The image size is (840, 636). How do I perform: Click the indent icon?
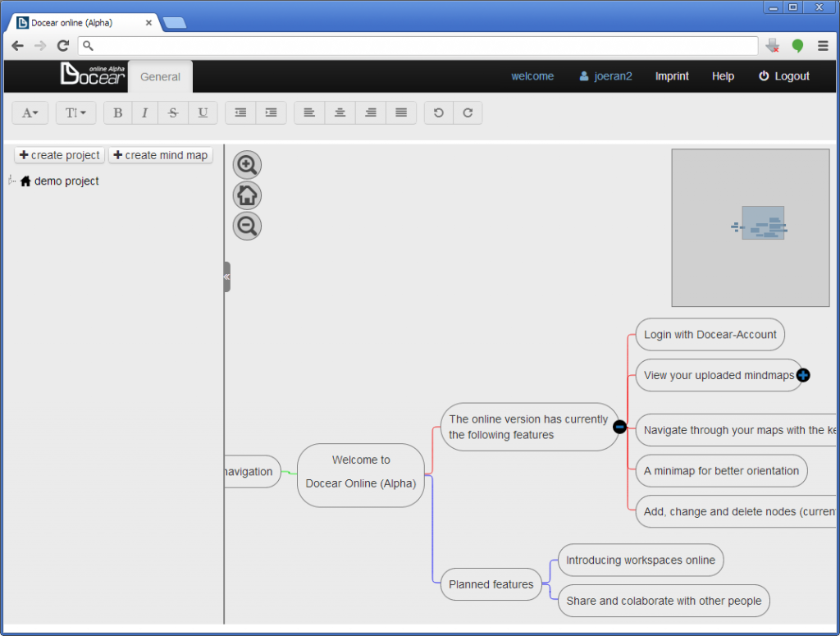pyautogui.click(x=271, y=113)
